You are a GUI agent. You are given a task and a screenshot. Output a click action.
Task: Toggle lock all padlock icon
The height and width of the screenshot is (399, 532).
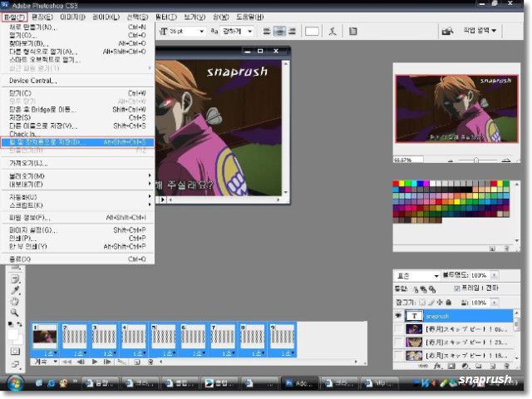tap(449, 303)
